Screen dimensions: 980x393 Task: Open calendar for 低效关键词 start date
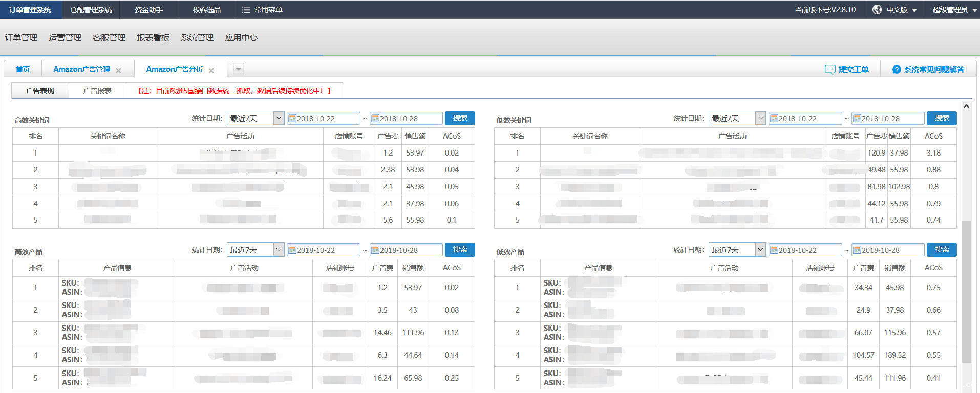point(774,119)
